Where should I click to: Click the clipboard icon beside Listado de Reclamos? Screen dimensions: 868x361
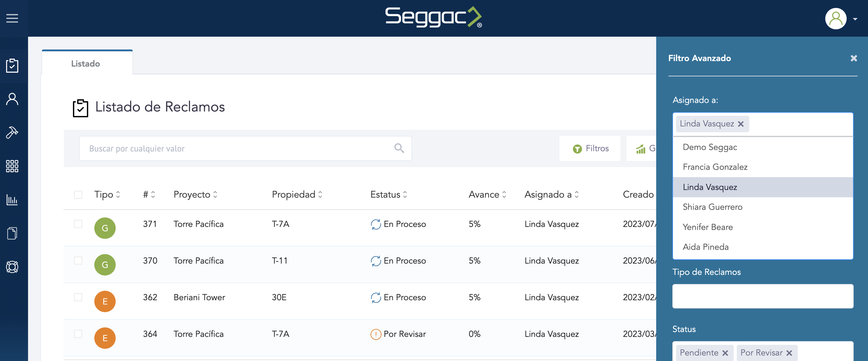click(80, 108)
